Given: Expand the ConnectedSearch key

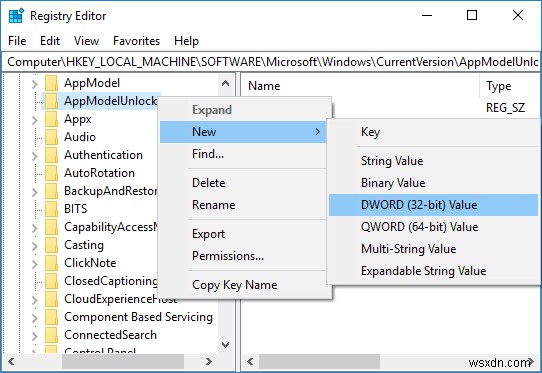Looking at the screenshot, I should pos(35,336).
